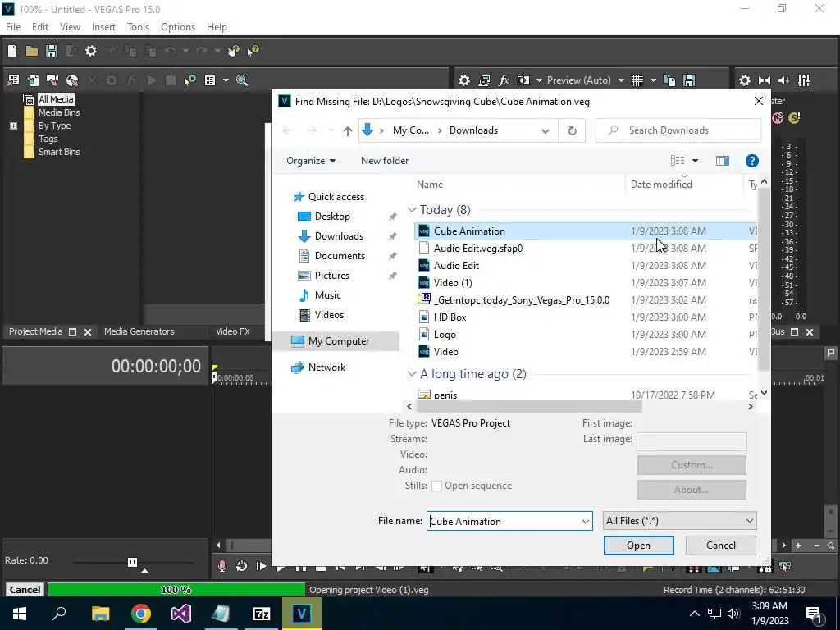Screen dimensions: 840x630
Task: Open the Edit menu
Action: pos(40,27)
